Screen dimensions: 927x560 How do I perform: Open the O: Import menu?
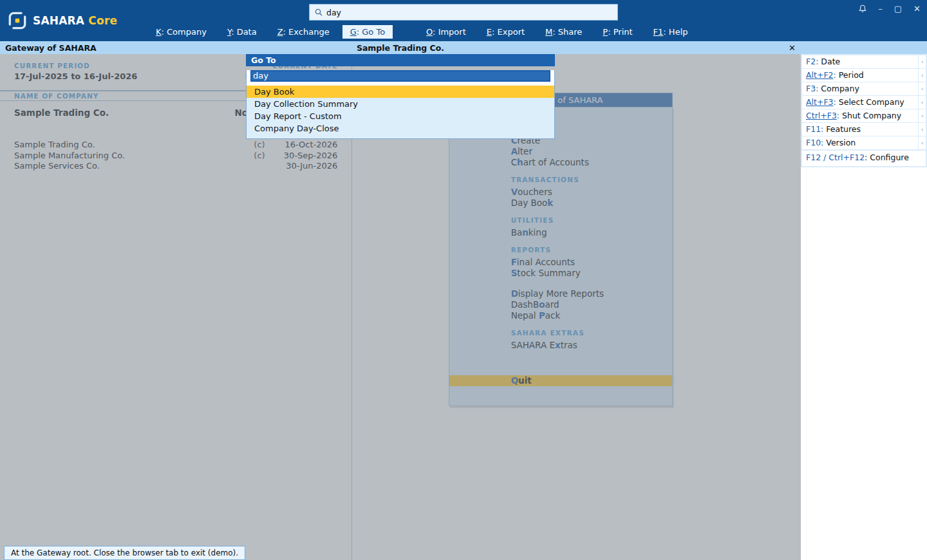click(x=446, y=32)
